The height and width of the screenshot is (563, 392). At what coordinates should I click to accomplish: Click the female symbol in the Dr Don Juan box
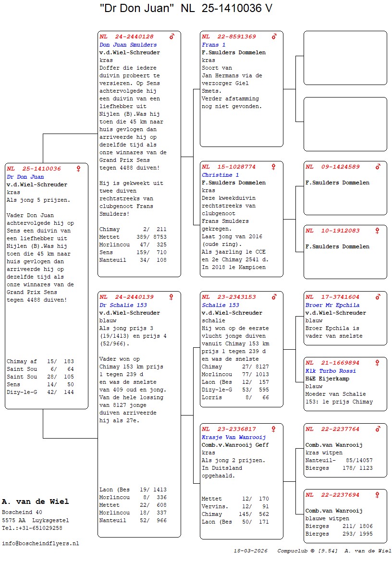[79, 169]
